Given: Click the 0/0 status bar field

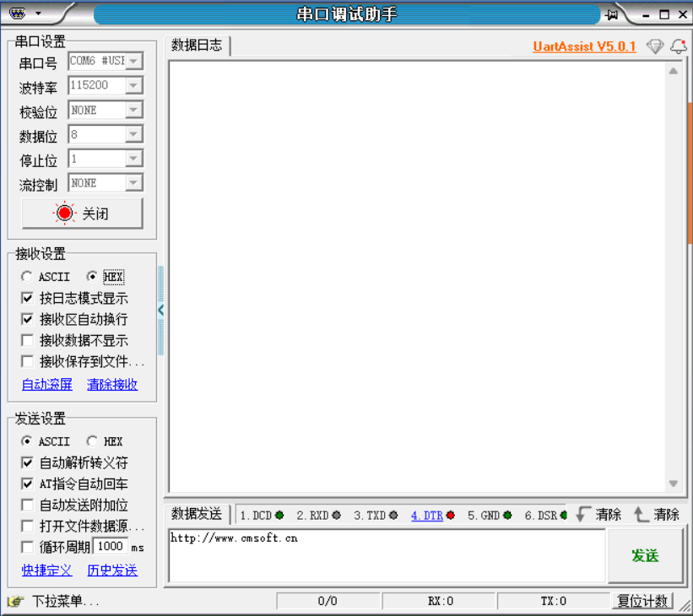Looking at the screenshot, I should 328,601.
